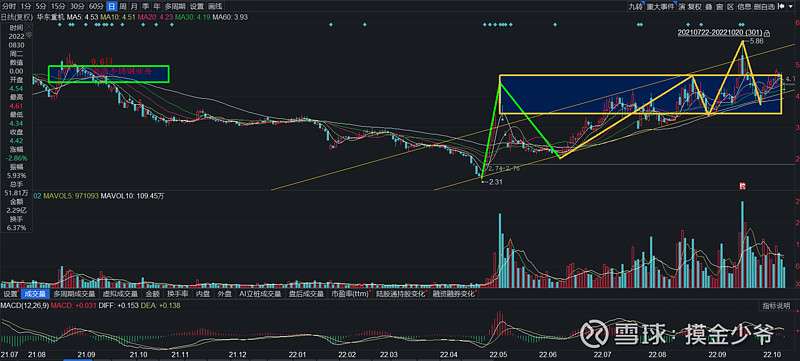Select the 成交量 volume indicator tab
Image resolution: width=800 pixels, height=361 pixels.
35,294
